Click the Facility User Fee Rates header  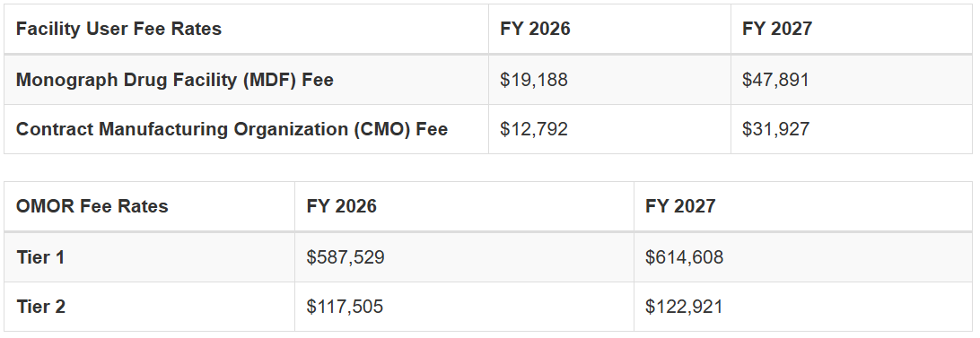point(118,29)
